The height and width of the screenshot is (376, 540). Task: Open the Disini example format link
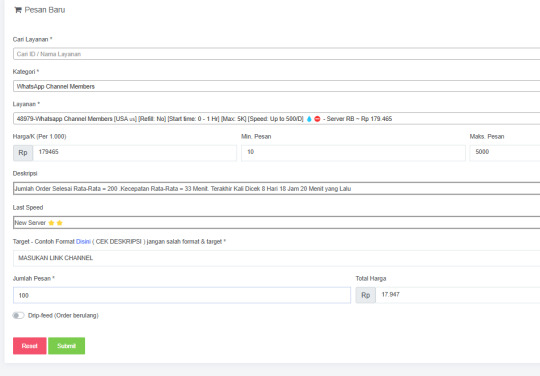click(83, 242)
